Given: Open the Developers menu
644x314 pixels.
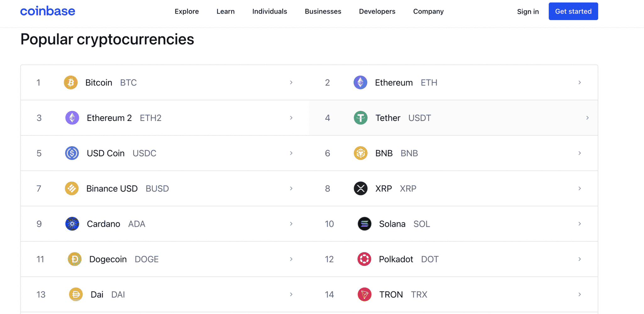Looking at the screenshot, I should pyautogui.click(x=377, y=12).
